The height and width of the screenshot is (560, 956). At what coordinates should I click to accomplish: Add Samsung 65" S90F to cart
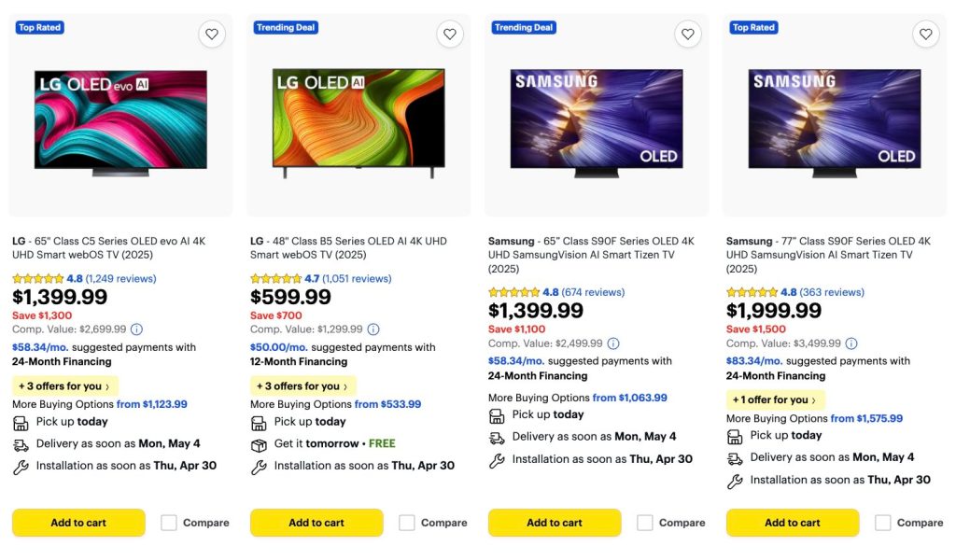click(555, 523)
